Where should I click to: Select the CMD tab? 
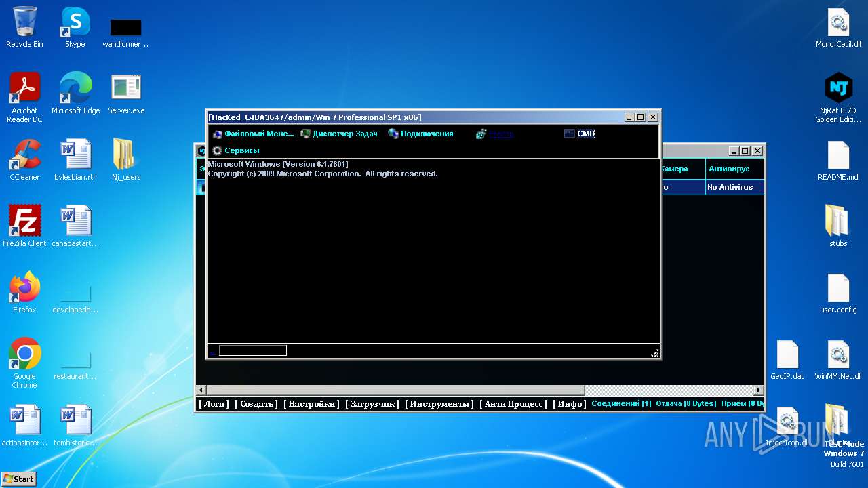coord(580,134)
